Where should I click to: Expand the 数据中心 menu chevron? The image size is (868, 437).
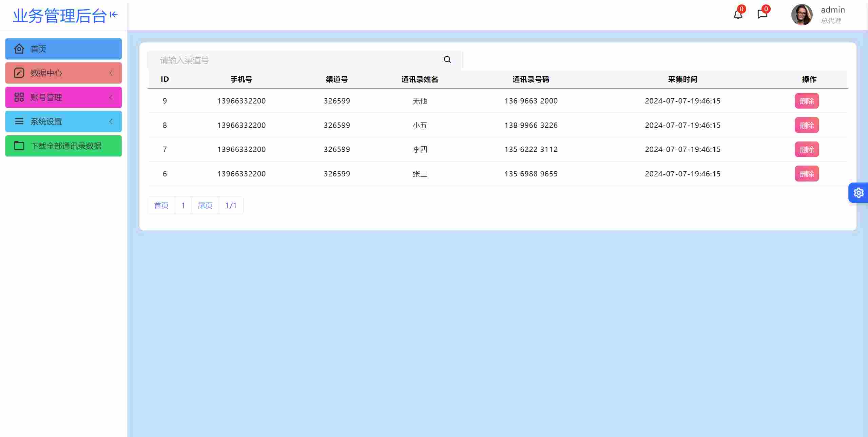[x=111, y=73]
